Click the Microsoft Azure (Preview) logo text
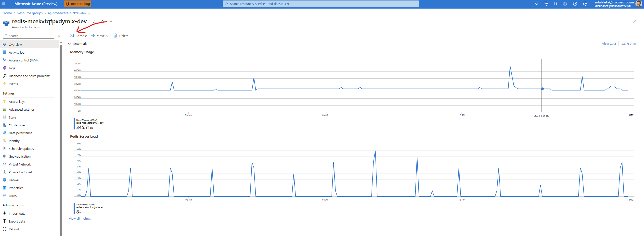644x236 pixels. (x=36, y=4)
